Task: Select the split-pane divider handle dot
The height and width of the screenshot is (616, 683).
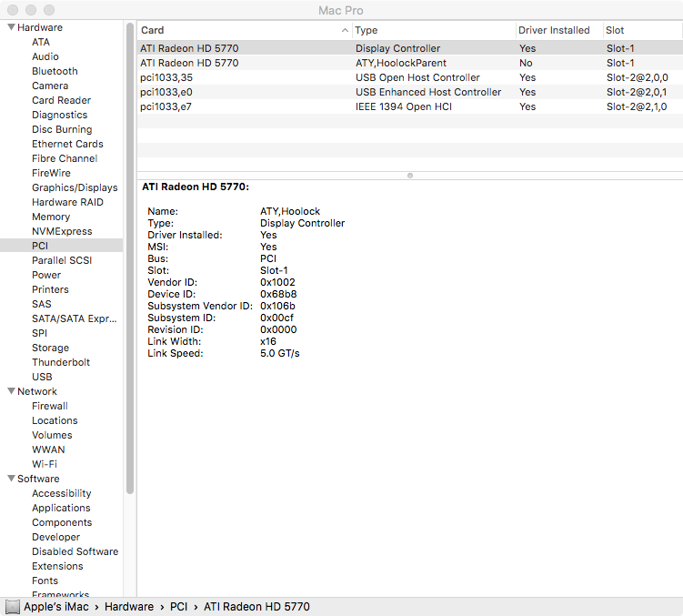Action: (410, 176)
